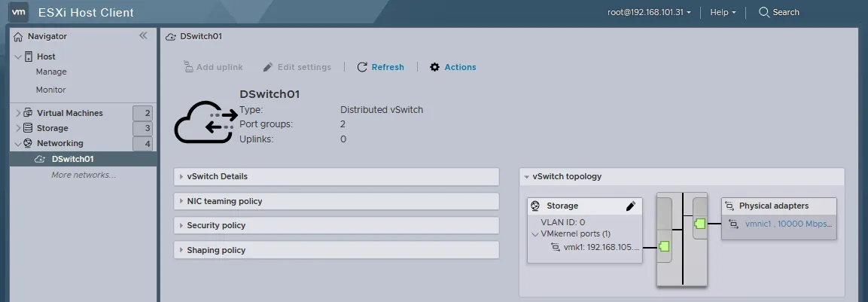Click the Virtual Machines icon

(28, 113)
